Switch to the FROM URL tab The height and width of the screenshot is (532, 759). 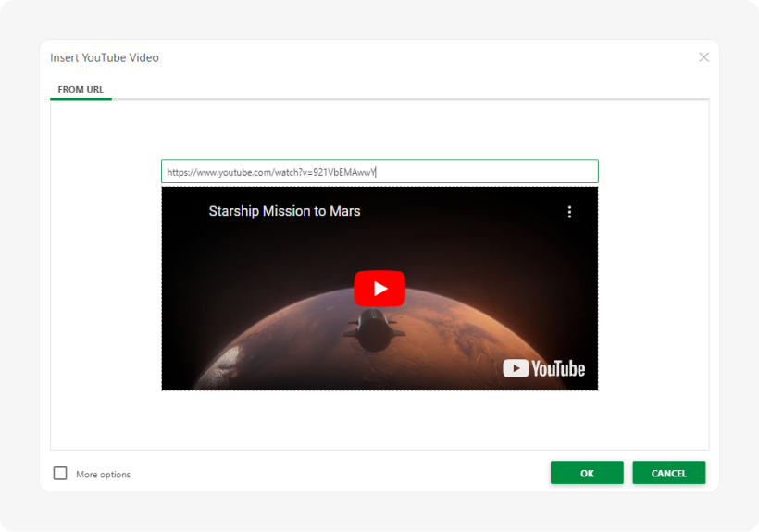[x=81, y=90]
